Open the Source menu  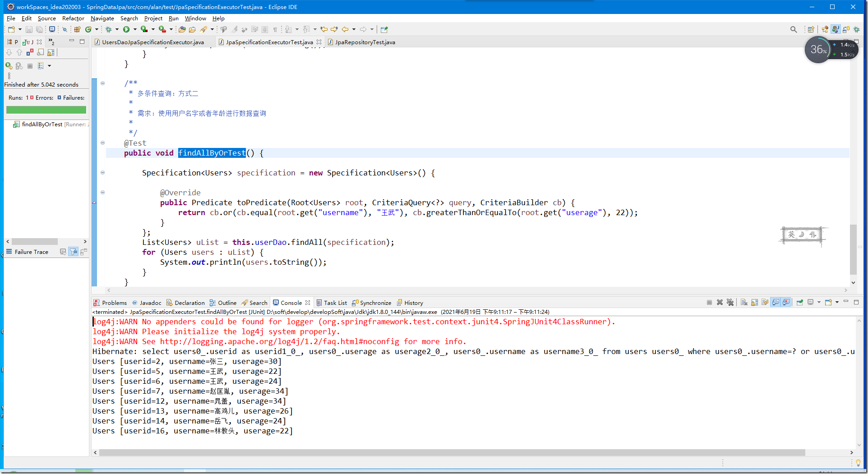click(46, 18)
